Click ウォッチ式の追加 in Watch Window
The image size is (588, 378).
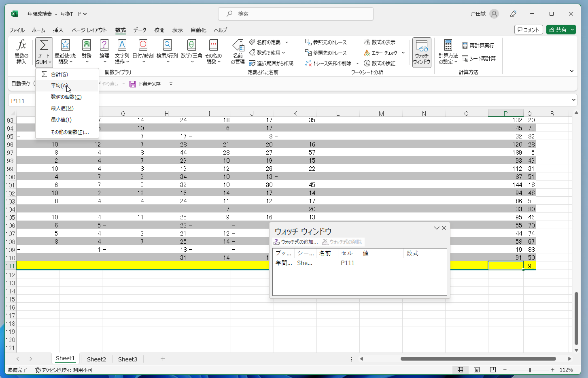[x=296, y=242]
